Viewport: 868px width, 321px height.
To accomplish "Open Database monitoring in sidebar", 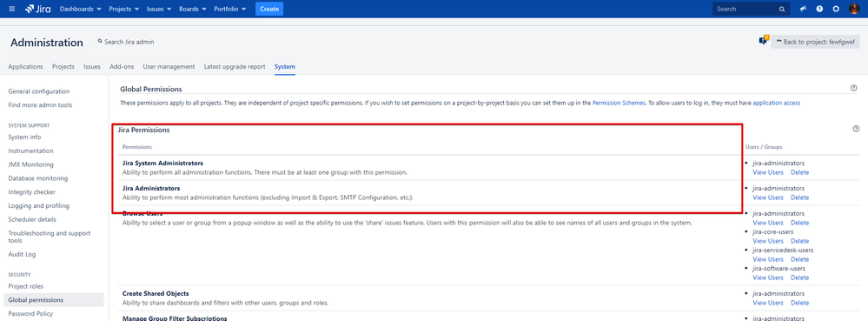I will 37,178.
